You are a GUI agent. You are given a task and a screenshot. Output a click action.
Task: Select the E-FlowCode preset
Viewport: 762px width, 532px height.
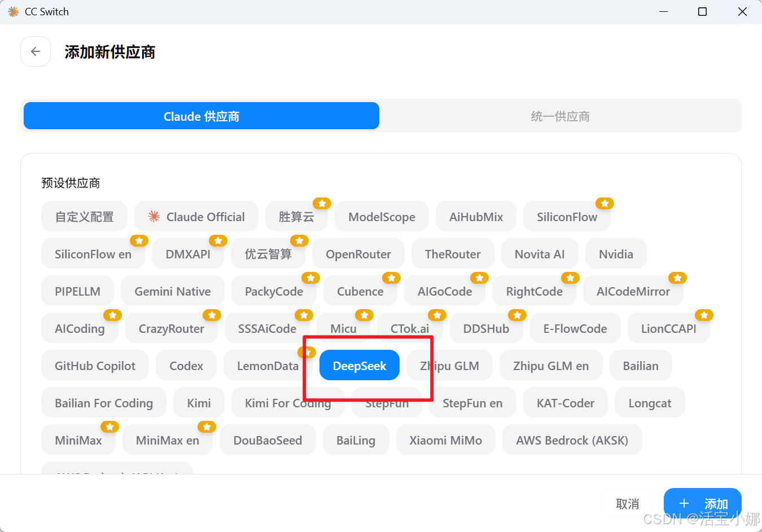coord(575,328)
